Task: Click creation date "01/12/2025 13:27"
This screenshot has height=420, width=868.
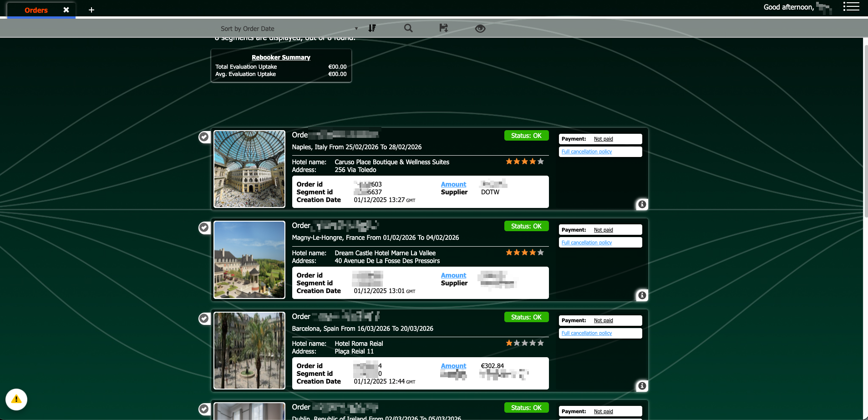Action: point(385,200)
